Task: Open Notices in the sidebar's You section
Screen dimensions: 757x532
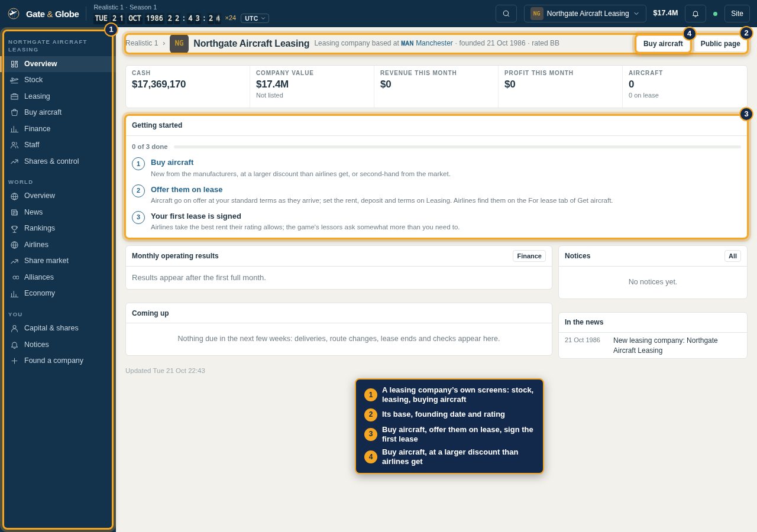Action: [x=58, y=345]
